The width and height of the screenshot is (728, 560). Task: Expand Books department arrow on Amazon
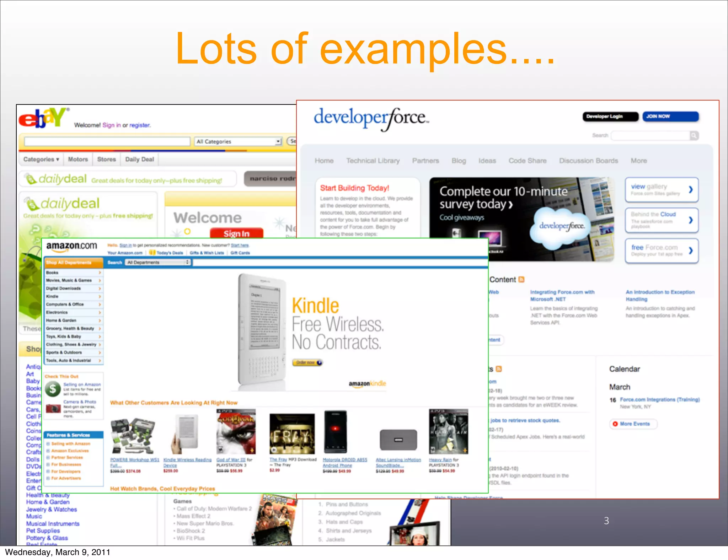[x=100, y=273]
